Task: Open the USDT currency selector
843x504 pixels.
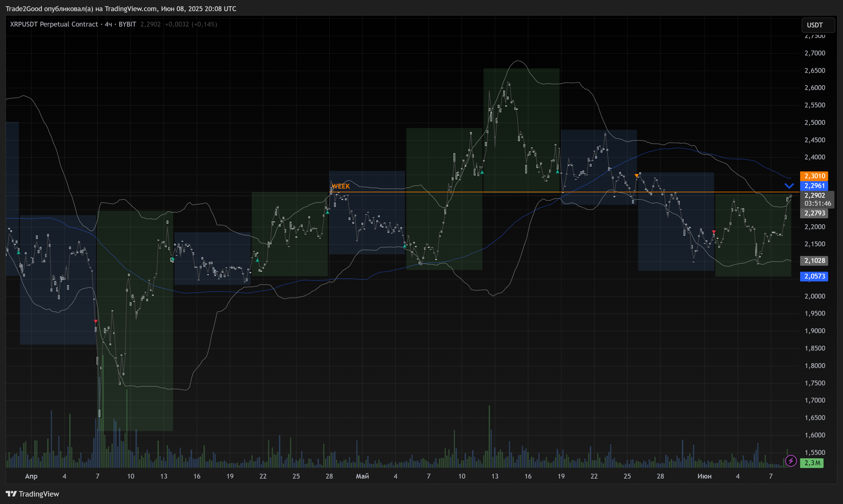Action: (818, 25)
